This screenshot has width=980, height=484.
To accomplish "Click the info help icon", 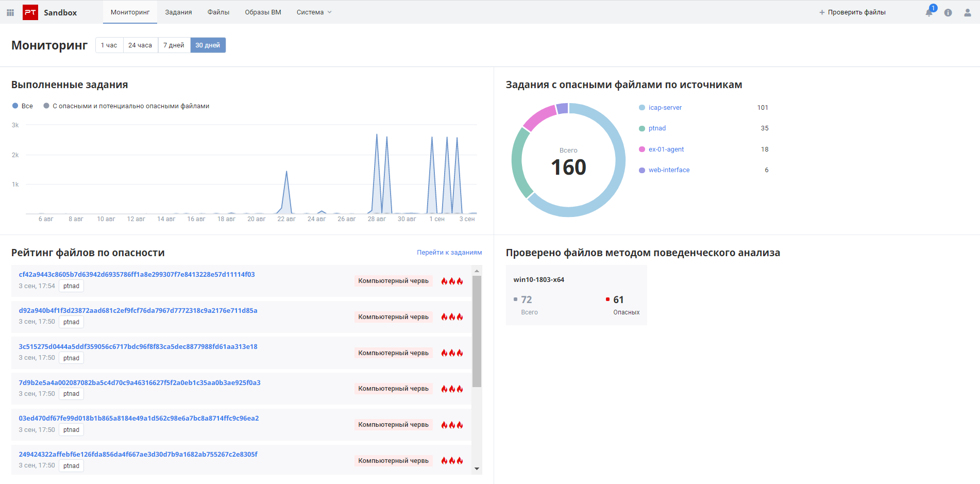I will (948, 12).
